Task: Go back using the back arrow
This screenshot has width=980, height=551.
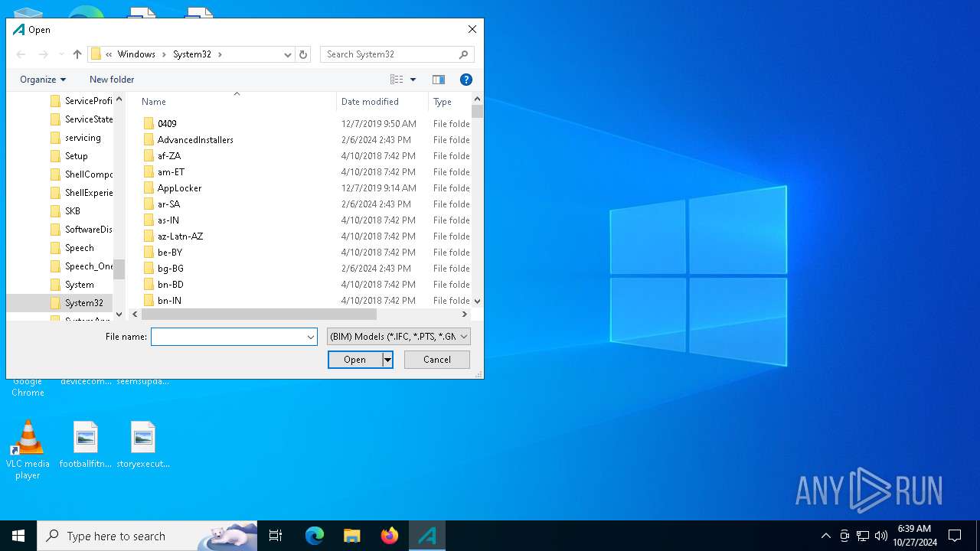Action: click(21, 54)
